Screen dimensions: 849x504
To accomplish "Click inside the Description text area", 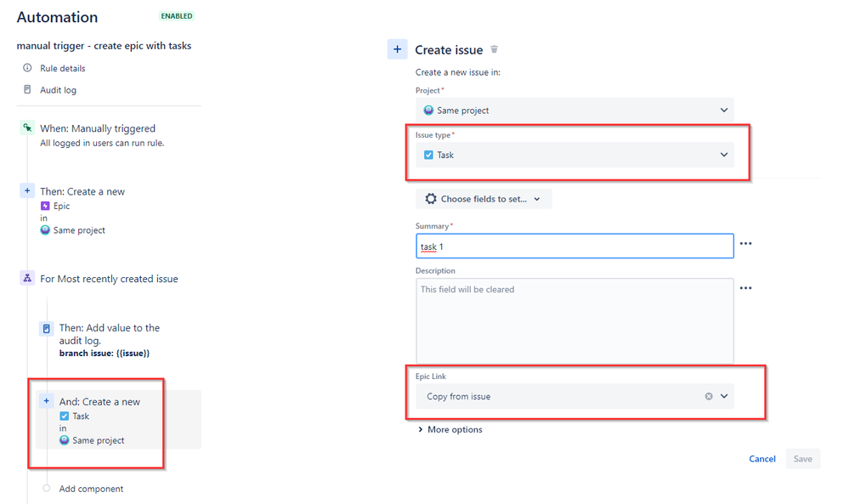I will tap(574, 320).
